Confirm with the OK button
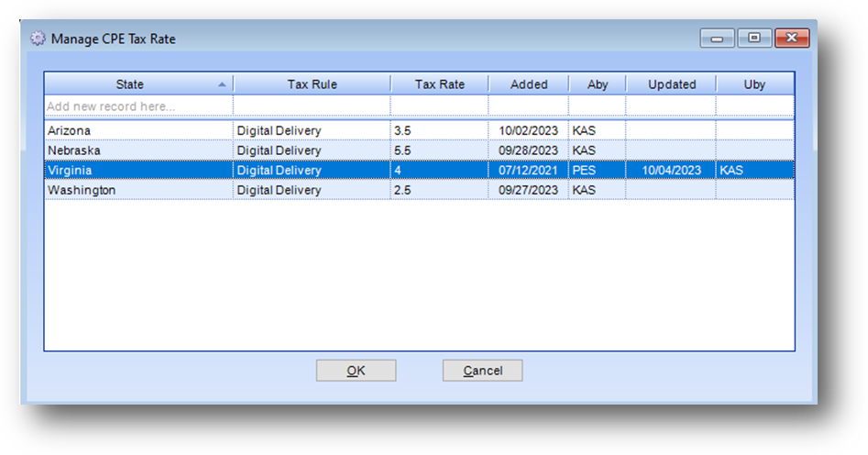This screenshot has height=455, width=868. pyautogui.click(x=356, y=371)
